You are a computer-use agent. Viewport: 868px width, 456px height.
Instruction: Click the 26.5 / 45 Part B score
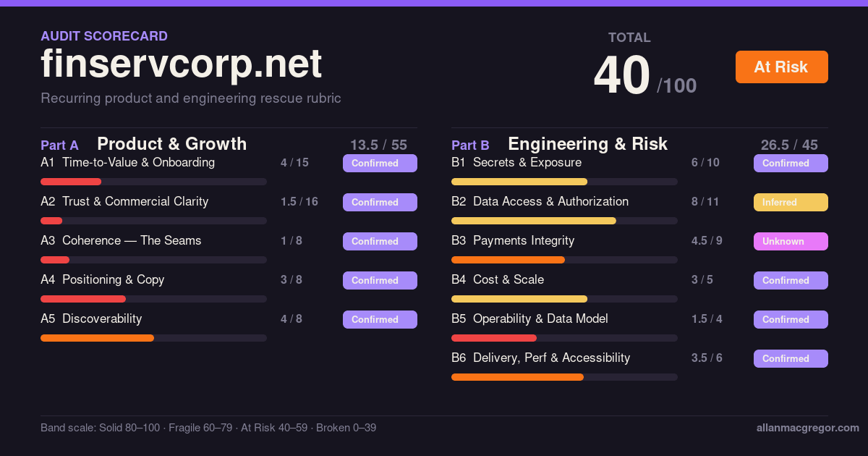tap(789, 145)
